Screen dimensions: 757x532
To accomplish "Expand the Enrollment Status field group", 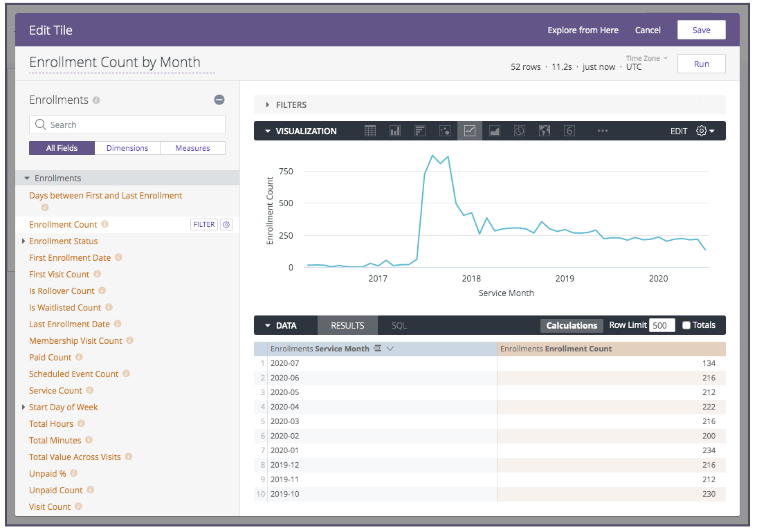I will [24, 241].
